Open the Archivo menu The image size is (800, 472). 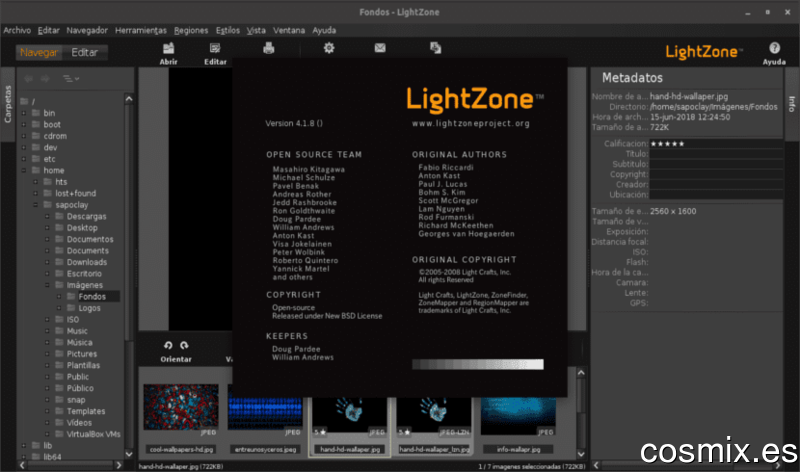[17, 30]
